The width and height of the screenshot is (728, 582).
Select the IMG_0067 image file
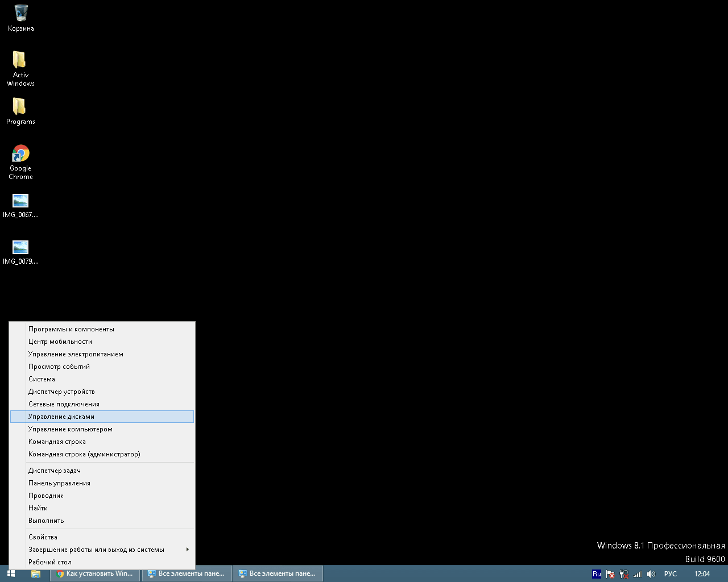pos(20,206)
